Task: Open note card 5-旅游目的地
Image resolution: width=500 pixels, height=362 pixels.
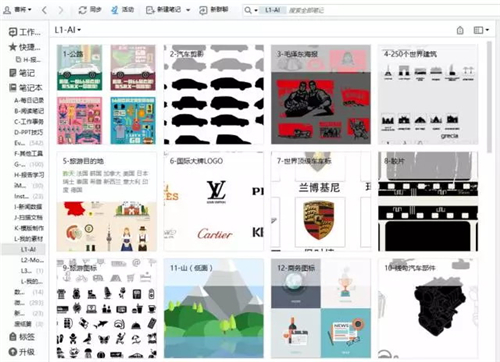Action: [x=106, y=201]
